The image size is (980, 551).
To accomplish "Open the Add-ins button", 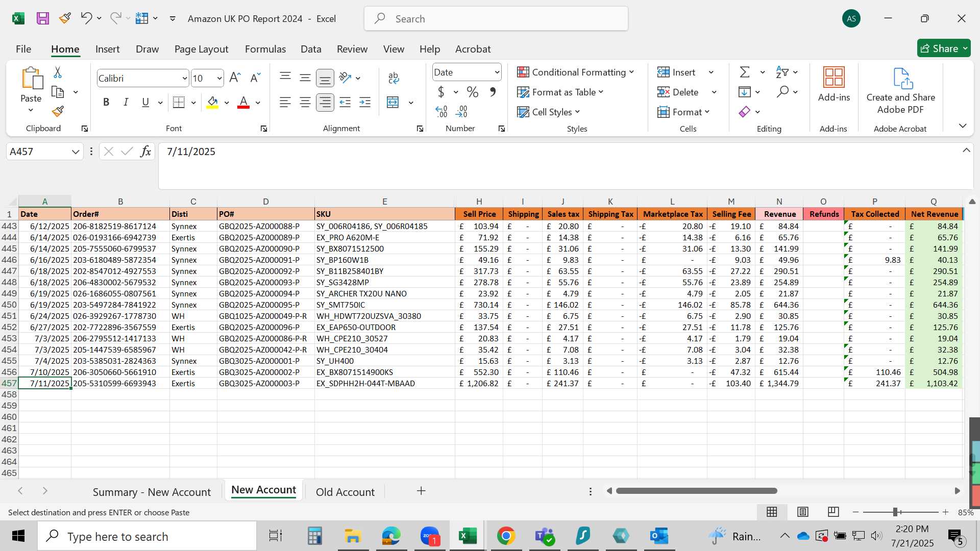I will [834, 85].
